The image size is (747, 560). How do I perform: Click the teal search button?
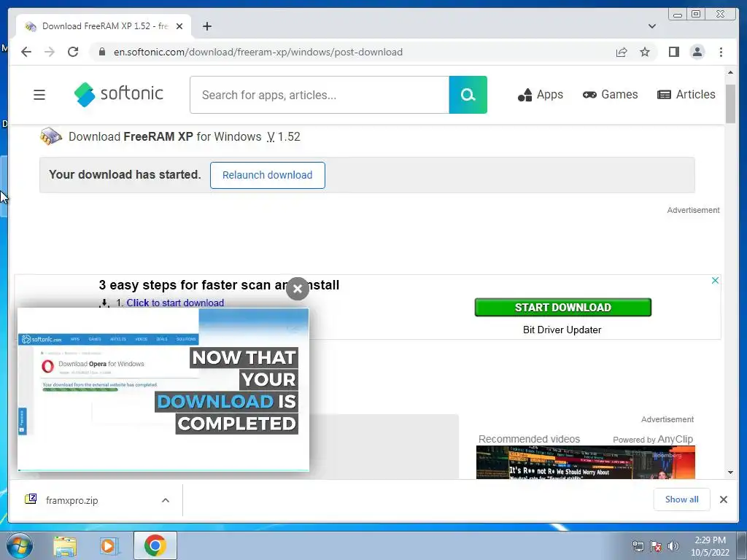pos(468,95)
